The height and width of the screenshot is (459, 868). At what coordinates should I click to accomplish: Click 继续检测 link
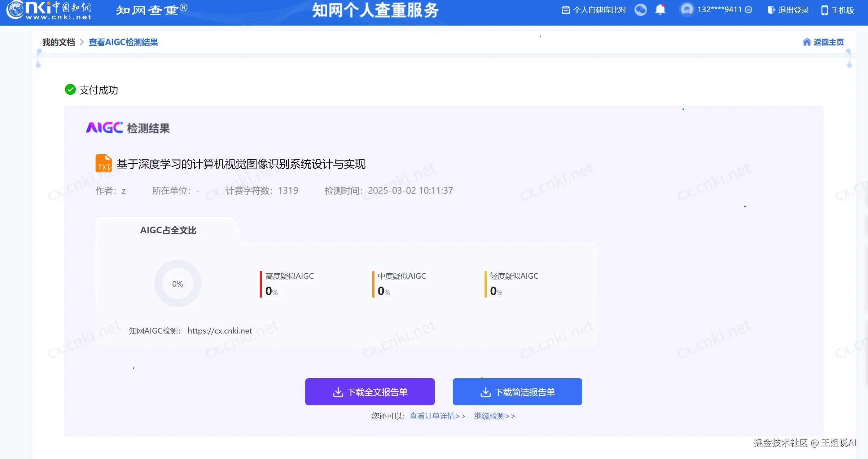tap(495, 416)
